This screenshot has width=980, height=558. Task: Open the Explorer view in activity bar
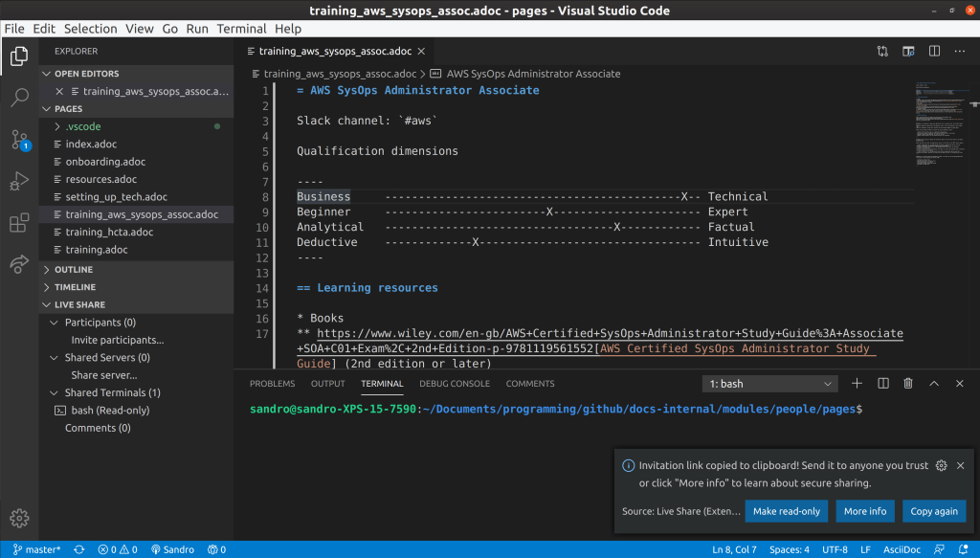click(x=19, y=56)
